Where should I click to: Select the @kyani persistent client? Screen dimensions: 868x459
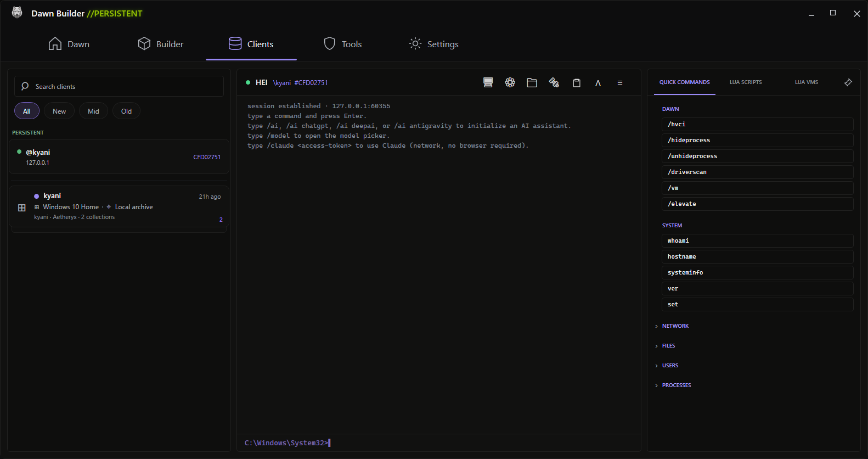click(x=119, y=157)
